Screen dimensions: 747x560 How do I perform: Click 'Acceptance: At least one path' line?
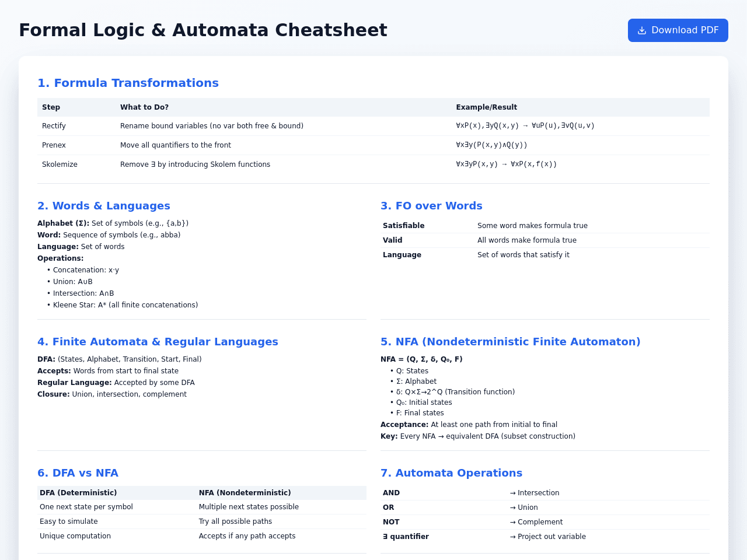[x=469, y=425]
